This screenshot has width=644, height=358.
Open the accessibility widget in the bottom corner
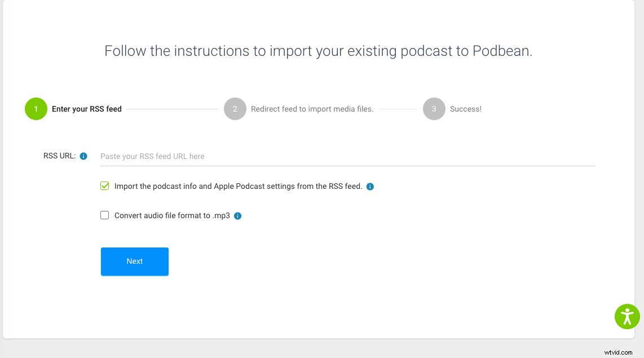tap(627, 316)
